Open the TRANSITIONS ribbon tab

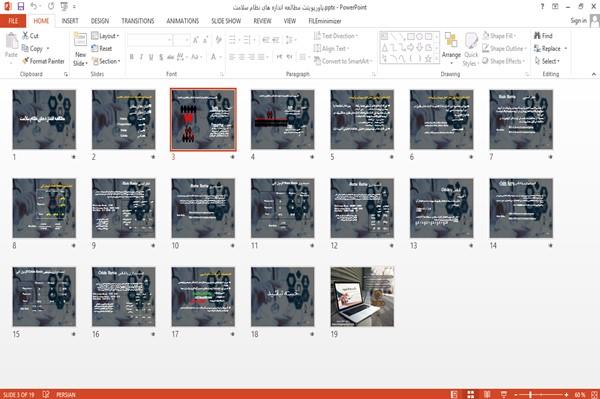click(138, 21)
